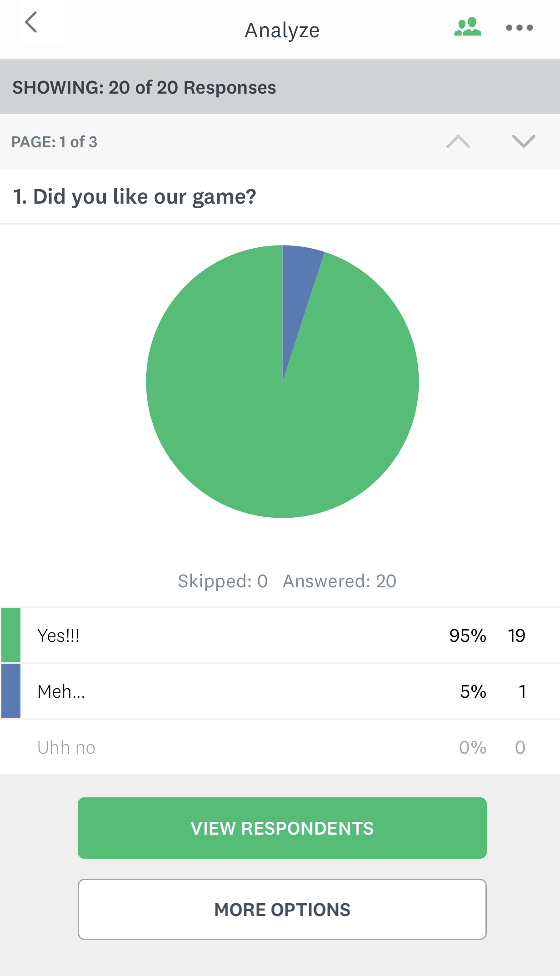Open the collaborators people icon
The width and height of the screenshot is (560, 976).
tap(467, 27)
